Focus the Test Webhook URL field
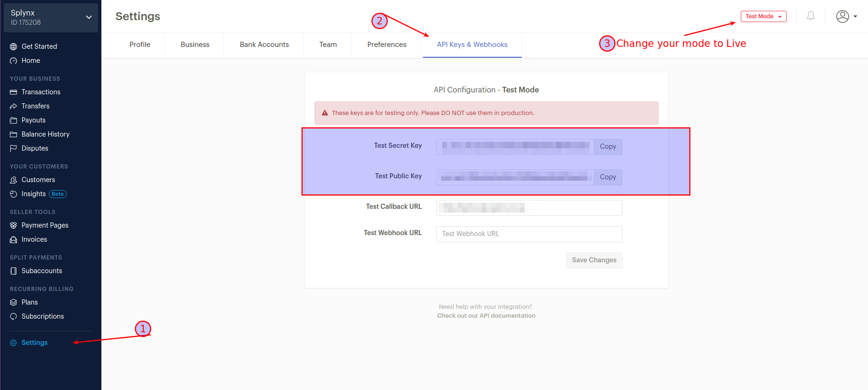This screenshot has height=390, width=868. tap(529, 234)
